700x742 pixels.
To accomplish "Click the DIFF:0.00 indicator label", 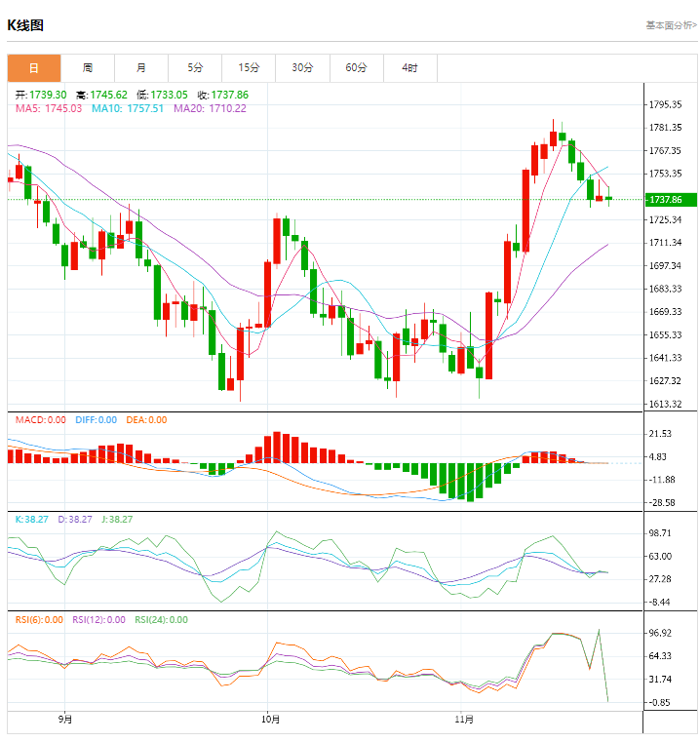I will click(97, 420).
